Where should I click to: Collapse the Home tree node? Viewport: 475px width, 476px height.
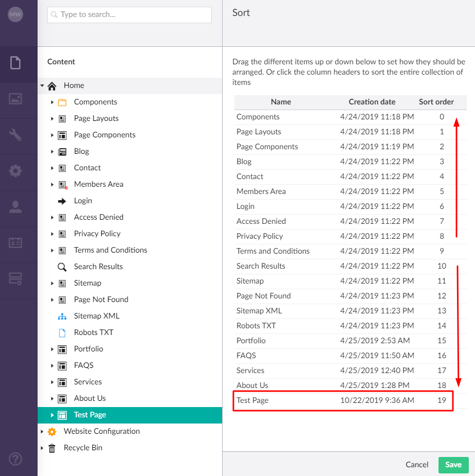pos(42,85)
